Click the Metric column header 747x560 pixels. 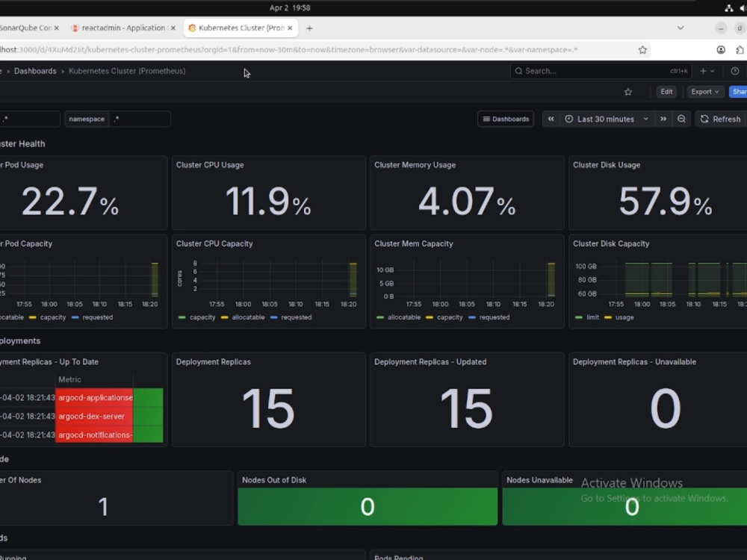69,379
